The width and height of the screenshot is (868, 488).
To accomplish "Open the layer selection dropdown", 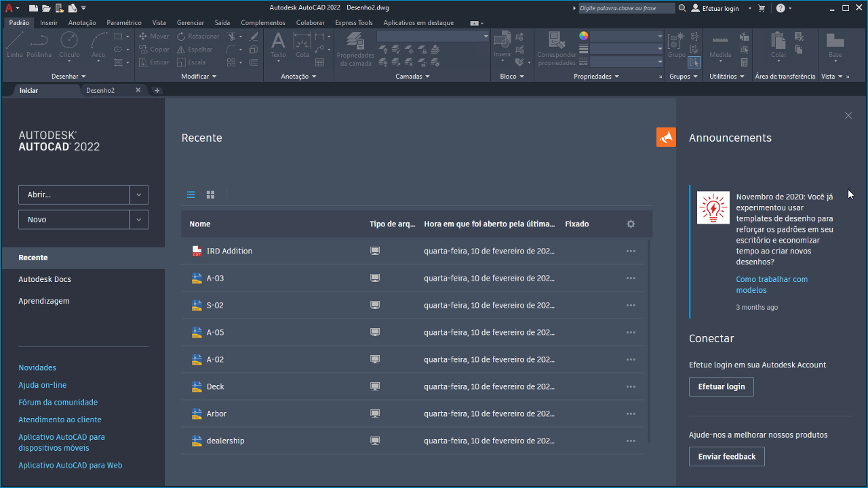I will [x=433, y=36].
